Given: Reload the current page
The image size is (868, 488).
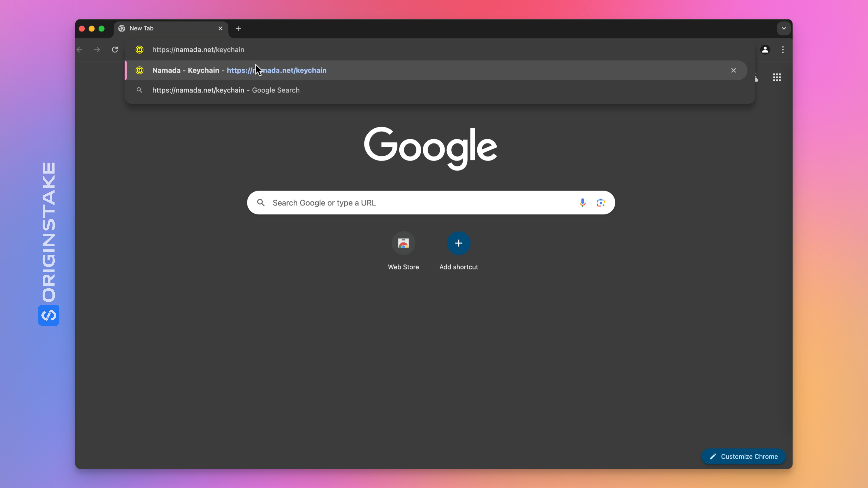Looking at the screenshot, I should [x=115, y=50].
